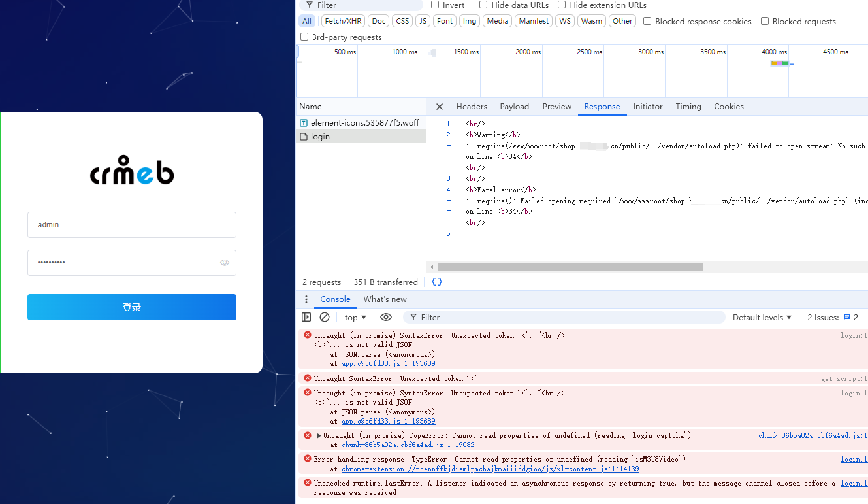Select the Other request filter
This screenshot has height=504, width=868.
coord(622,21)
